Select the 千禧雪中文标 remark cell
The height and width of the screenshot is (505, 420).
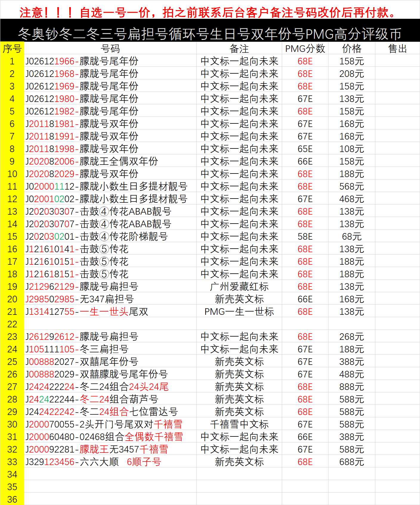239,424
